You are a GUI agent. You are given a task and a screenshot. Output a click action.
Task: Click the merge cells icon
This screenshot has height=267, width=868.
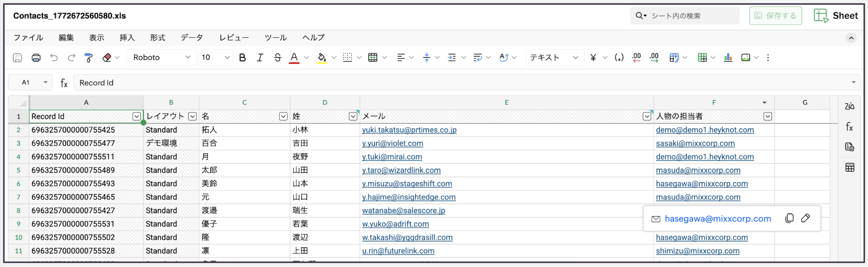point(373,58)
